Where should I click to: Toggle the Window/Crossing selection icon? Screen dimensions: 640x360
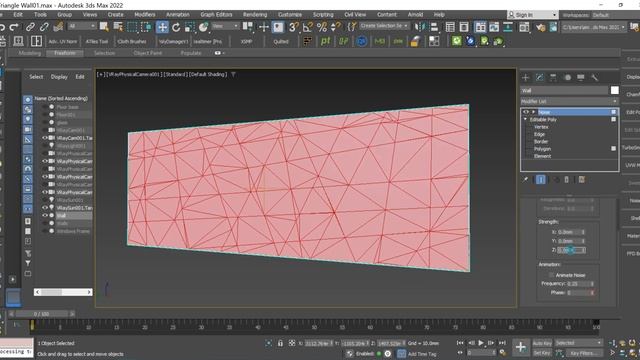click(x=146, y=27)
